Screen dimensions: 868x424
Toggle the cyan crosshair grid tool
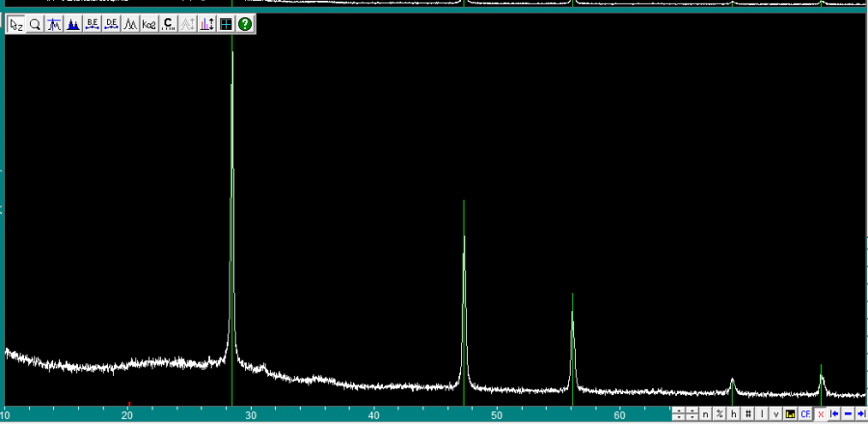(226, 24)
